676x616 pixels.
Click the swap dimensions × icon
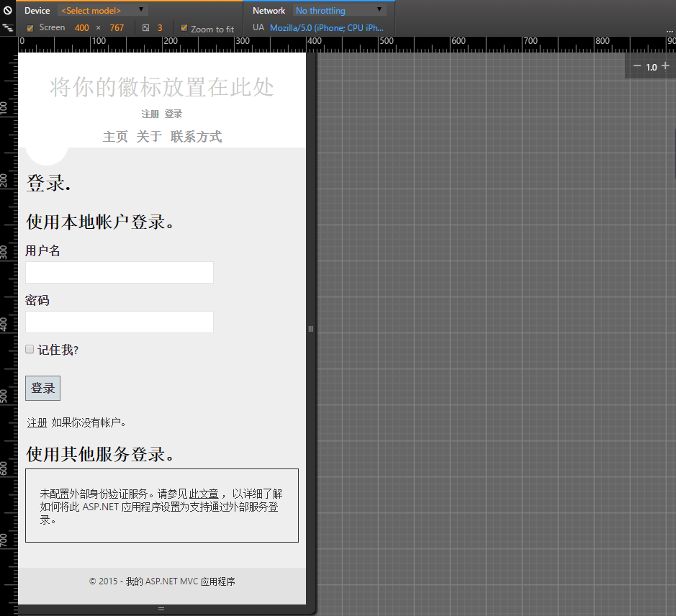99,28
